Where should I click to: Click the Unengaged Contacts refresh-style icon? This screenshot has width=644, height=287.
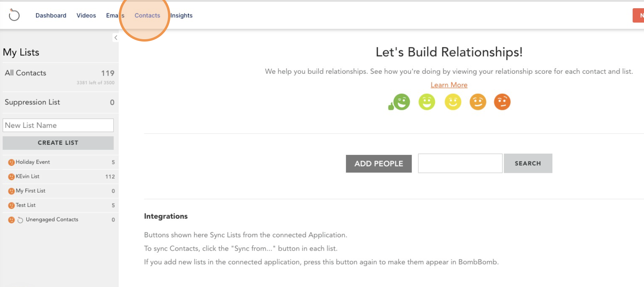[20, 220]
